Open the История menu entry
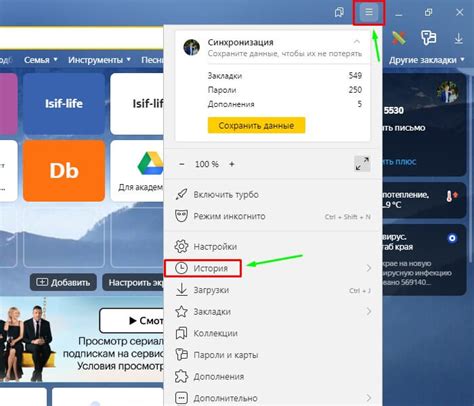 (x=273, y=268)
